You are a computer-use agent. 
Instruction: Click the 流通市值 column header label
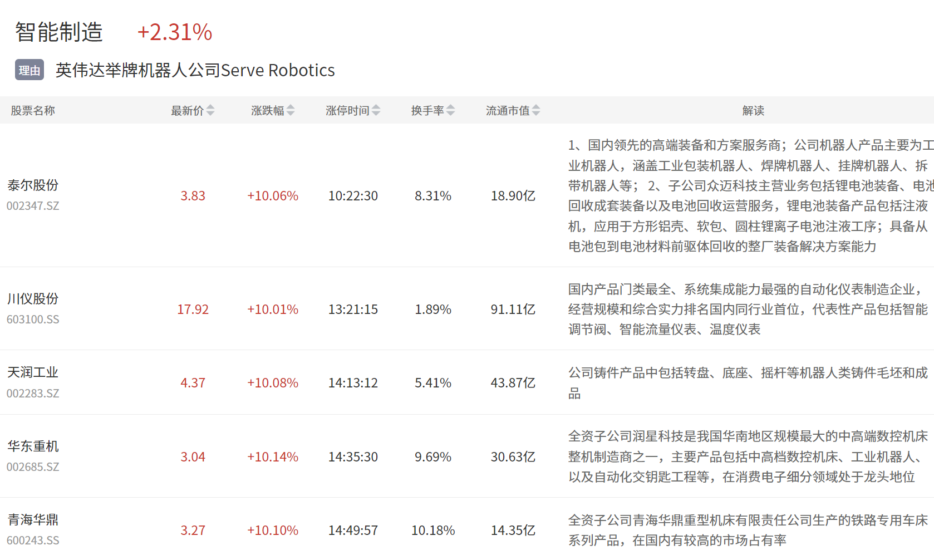click(x=507, y=111)
